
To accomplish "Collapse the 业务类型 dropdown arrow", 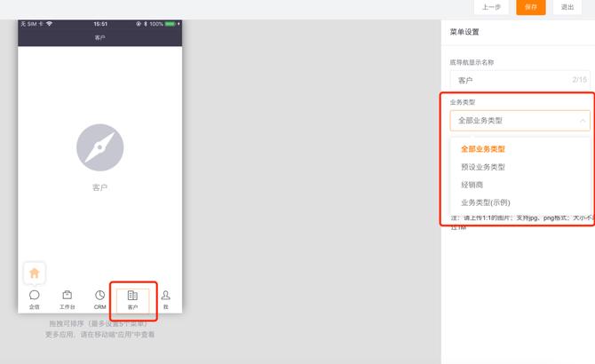I will [x=582, y=120].
